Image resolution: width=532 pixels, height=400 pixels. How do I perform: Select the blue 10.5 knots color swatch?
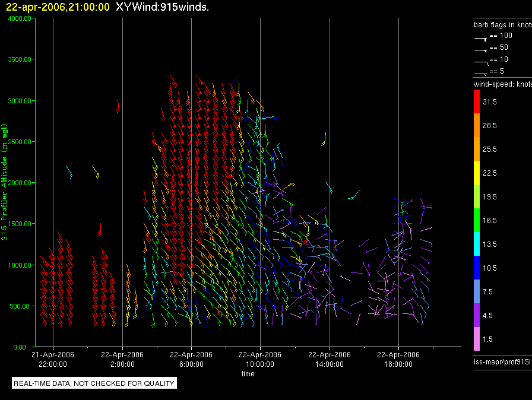tap(477, 268)
